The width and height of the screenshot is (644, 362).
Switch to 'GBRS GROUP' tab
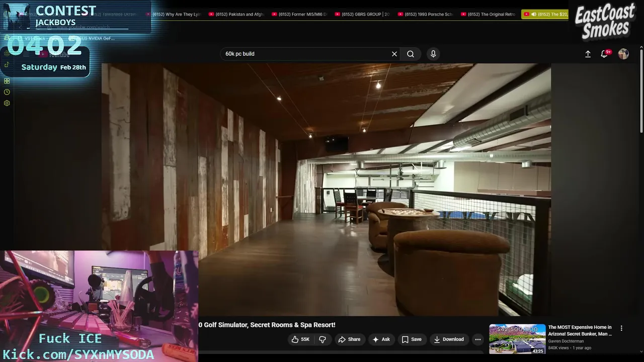(363, 14)
